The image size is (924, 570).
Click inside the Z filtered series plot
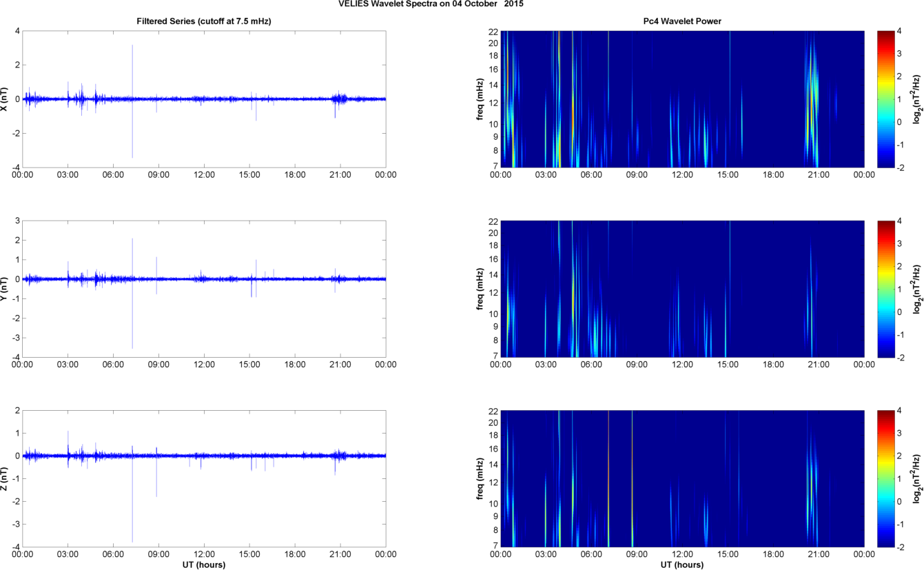pos(204,478)
